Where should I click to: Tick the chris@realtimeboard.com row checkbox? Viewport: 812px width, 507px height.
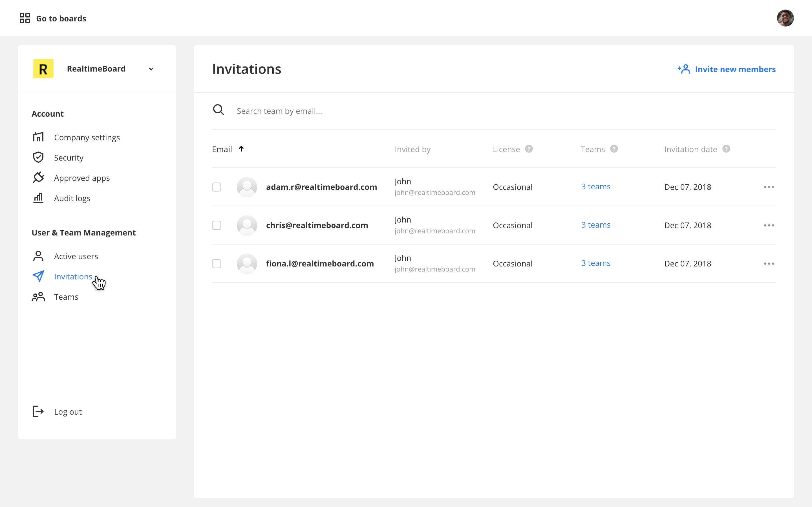click(x=217, y=225)
